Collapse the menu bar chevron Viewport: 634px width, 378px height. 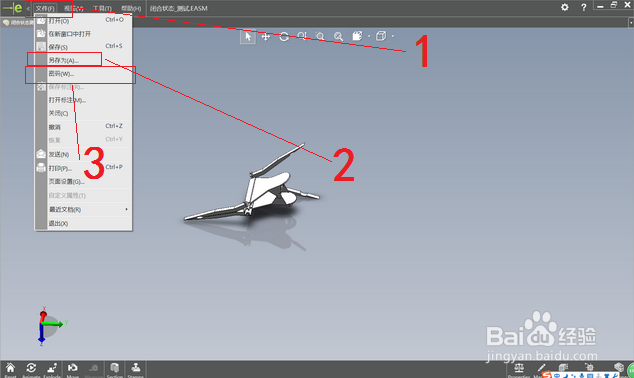point(28,8)
